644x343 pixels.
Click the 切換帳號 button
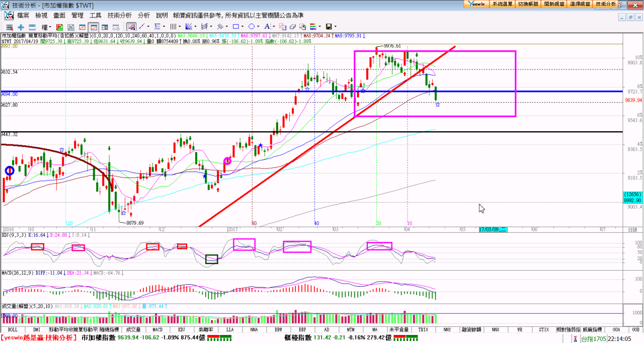click(x=528, y=4)
